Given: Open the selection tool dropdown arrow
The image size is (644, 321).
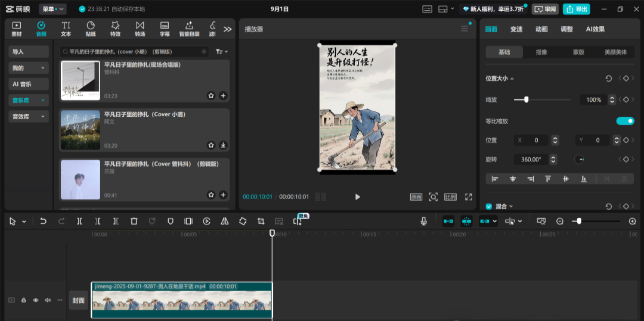Looking at the screenshot, I should click(x=24, y=222).
